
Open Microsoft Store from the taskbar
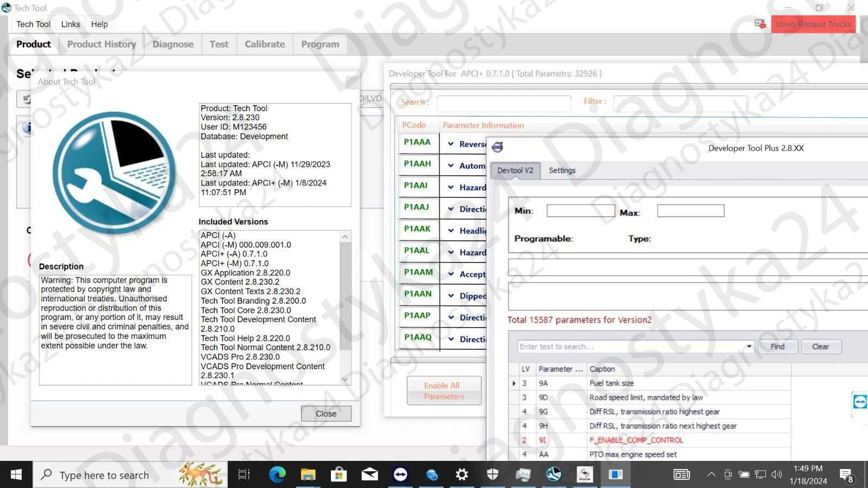pyautogui.click(x=339, y=474)
